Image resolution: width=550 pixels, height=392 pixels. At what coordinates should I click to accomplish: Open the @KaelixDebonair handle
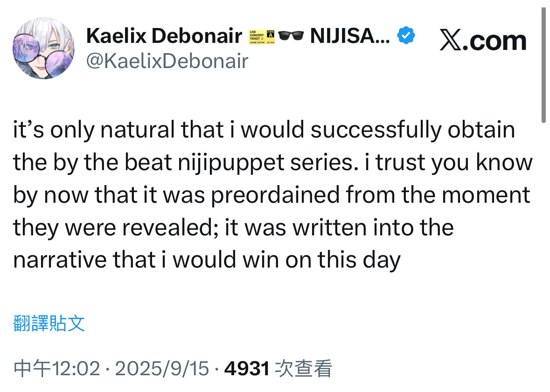167,61
